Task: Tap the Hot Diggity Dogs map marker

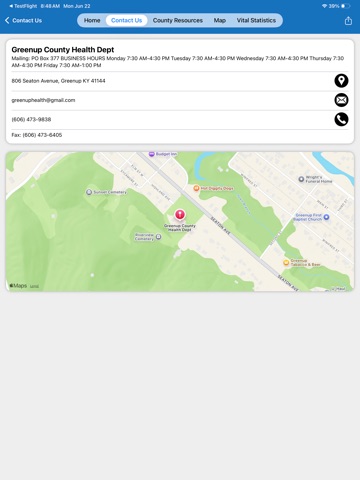Action: pos(196,188)
